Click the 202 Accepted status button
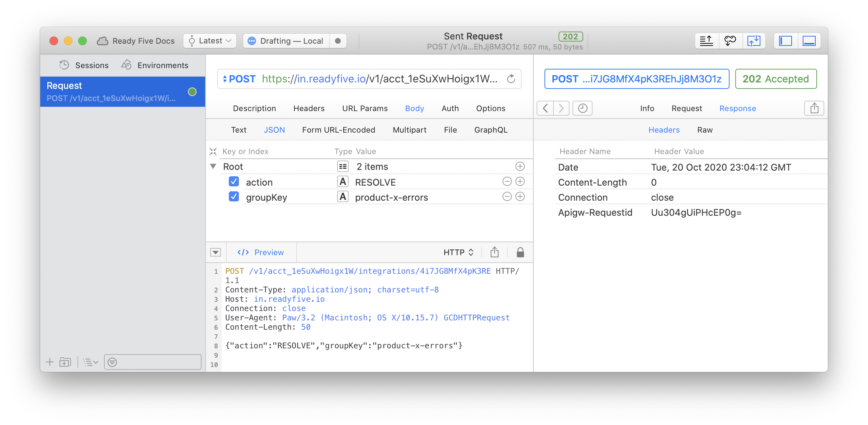The height and width of the screenshot is (425, 868). [x=776, y=79]
